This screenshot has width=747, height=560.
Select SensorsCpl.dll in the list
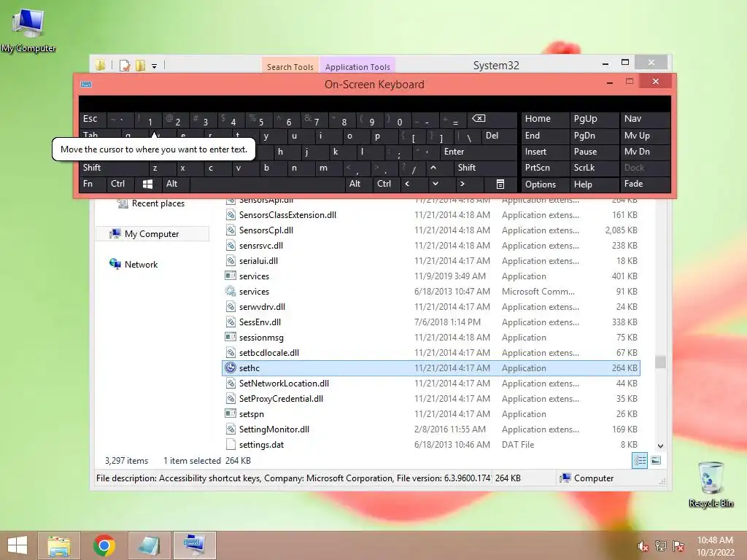tap(431, 230)
